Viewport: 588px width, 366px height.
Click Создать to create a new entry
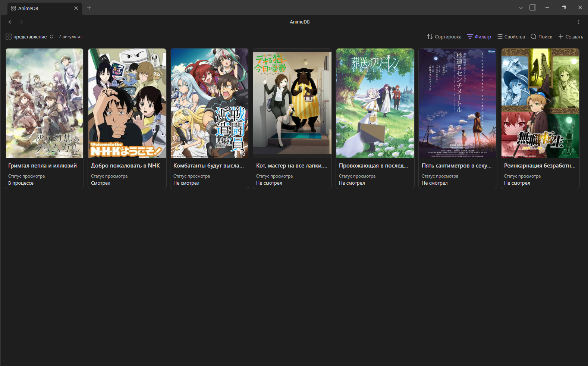coord(570,37)
